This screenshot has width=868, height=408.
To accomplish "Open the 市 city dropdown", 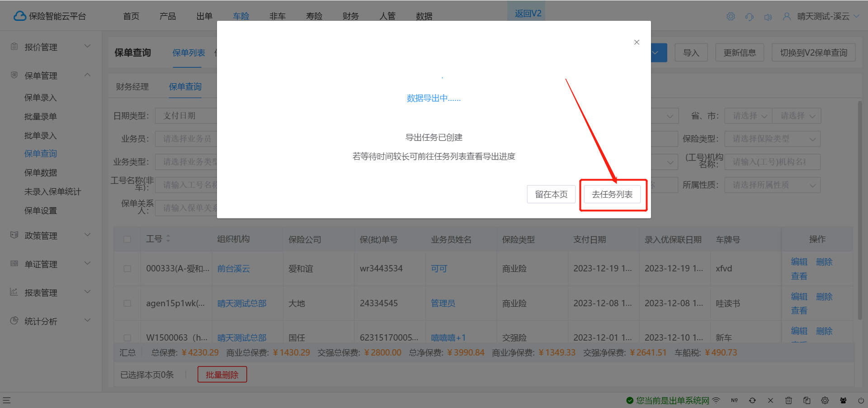I will (x=797, y=116).
